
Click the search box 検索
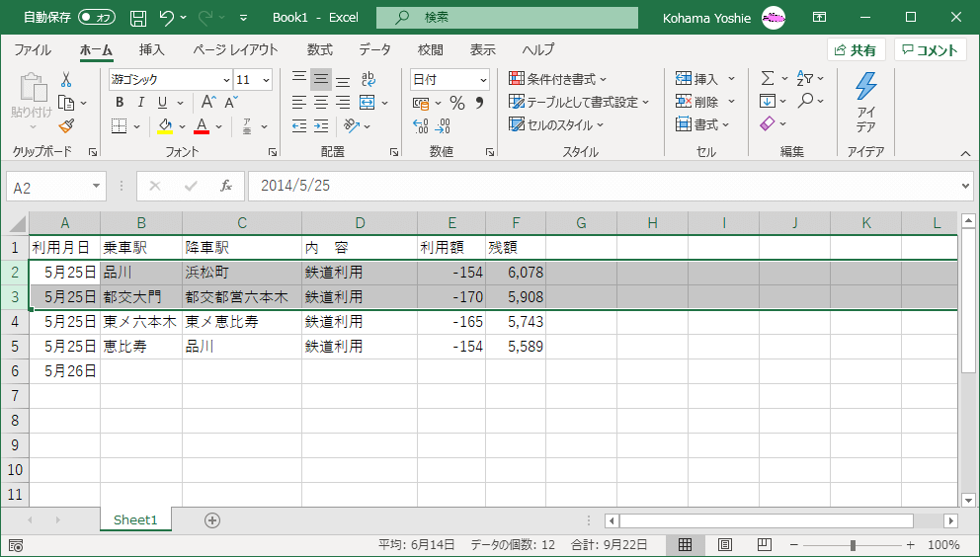tap(507, 18)
